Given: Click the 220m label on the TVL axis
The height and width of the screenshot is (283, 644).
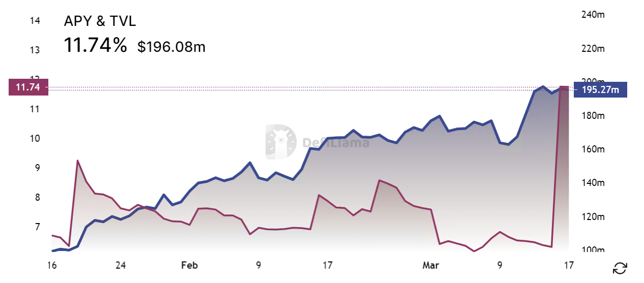Looking at the screenshot, I should tap(593, 49).
